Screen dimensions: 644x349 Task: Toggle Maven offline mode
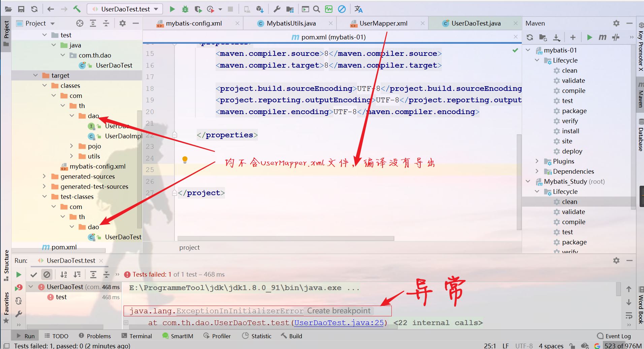616,37
